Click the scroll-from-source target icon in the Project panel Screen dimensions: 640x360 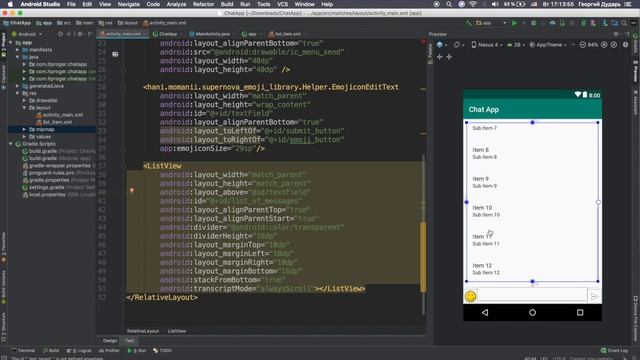[60, 34]
